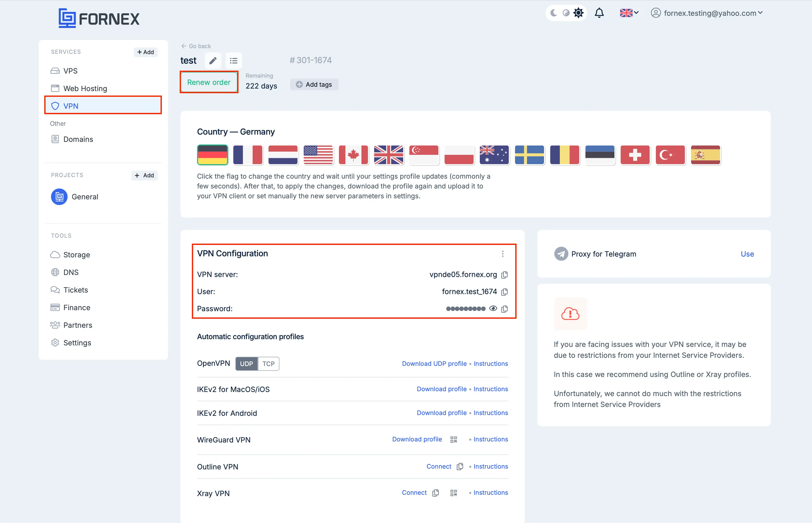Download IKEv2 for Android profile
812x523 pixels.
point(441,413)
